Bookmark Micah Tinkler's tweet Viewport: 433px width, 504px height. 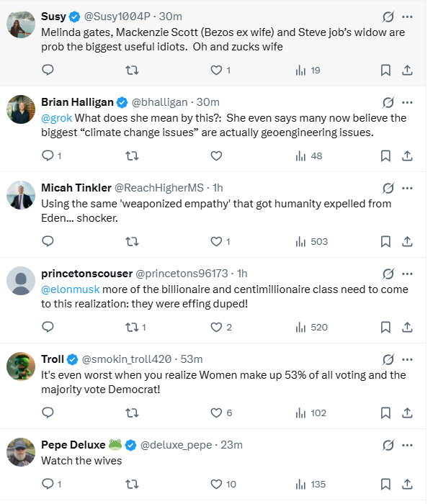tap(385, 241)
